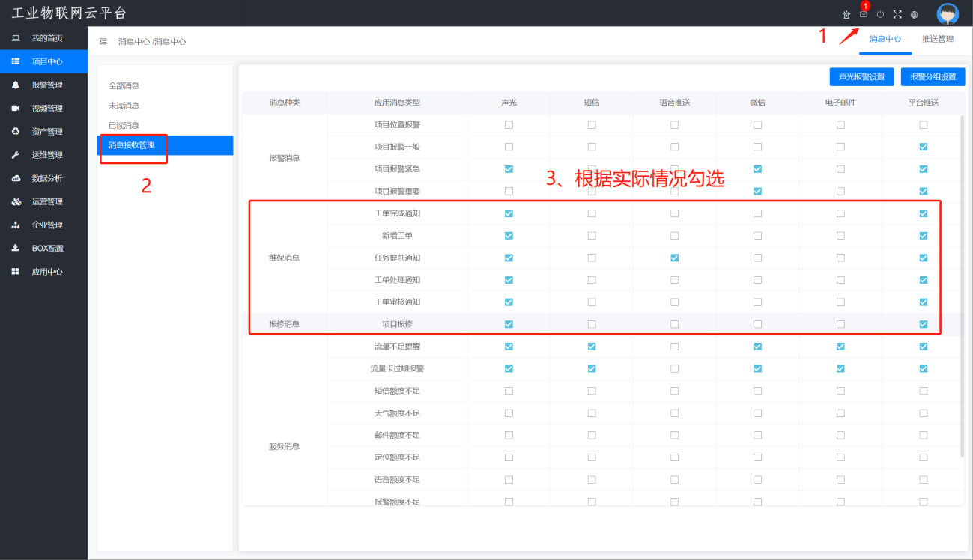Click the table's vertical scrollbar
Viewport: 973px width, 560px height.
(x=963, y=284)
